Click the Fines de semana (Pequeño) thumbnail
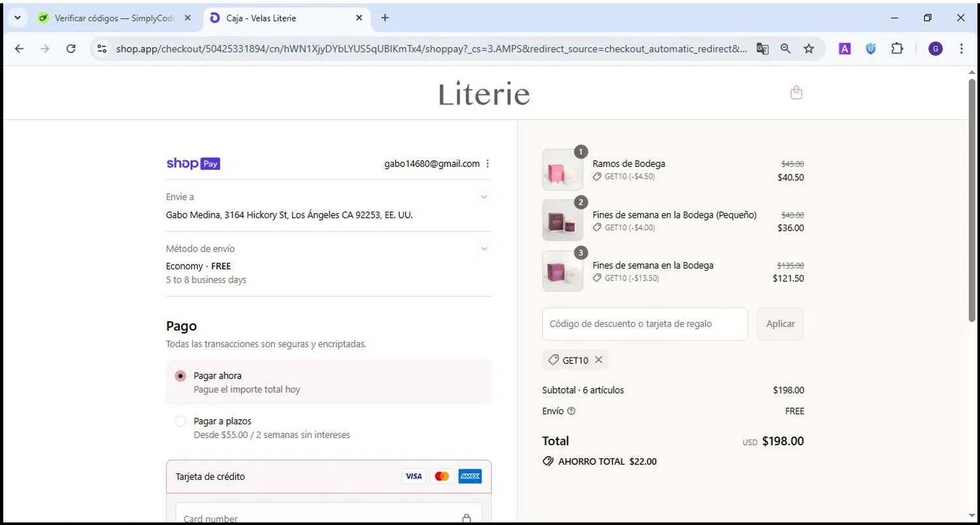980x525 pixels. coord(563,220)
